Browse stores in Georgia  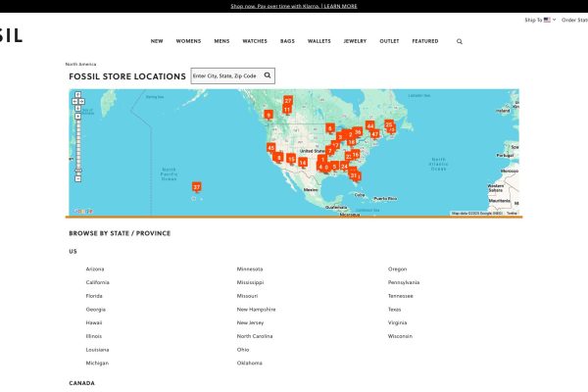coord(96,310)
